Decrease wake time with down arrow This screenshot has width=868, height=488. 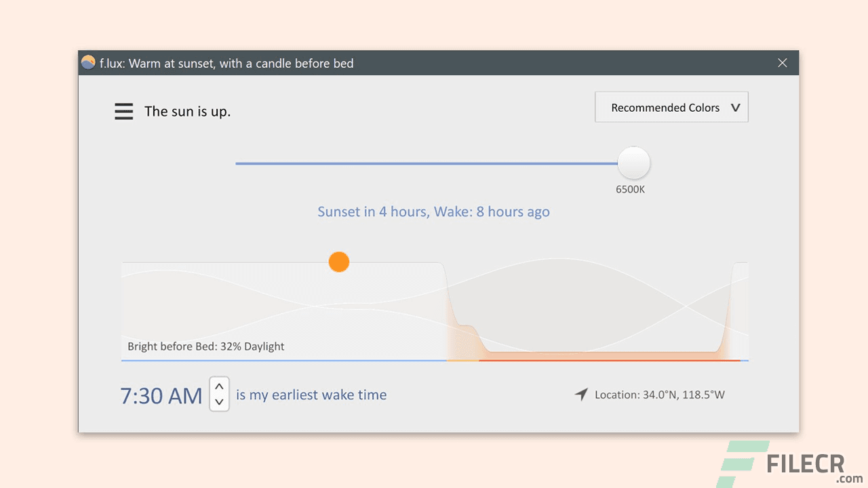coord(219,402)
